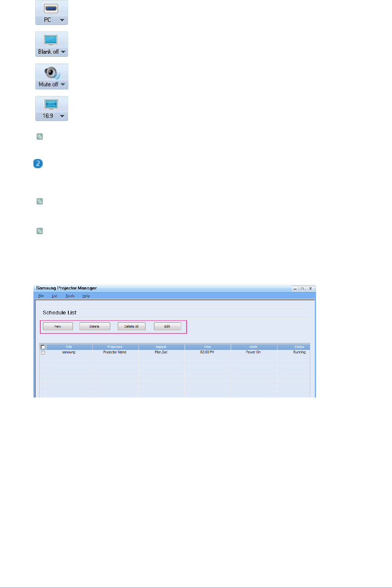Expand the Blank off dropdown arrow
Viewport: 392px width, 588px height.
click(63, 52)
